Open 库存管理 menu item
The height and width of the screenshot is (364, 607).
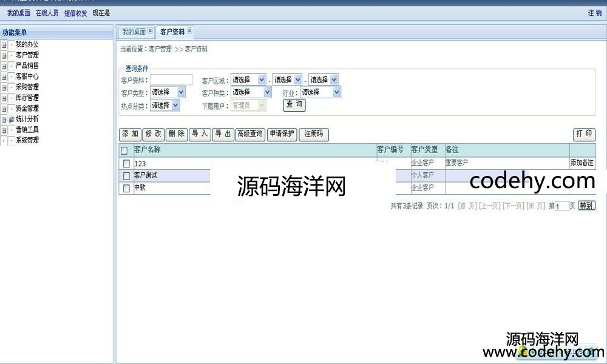coord(27,98)
